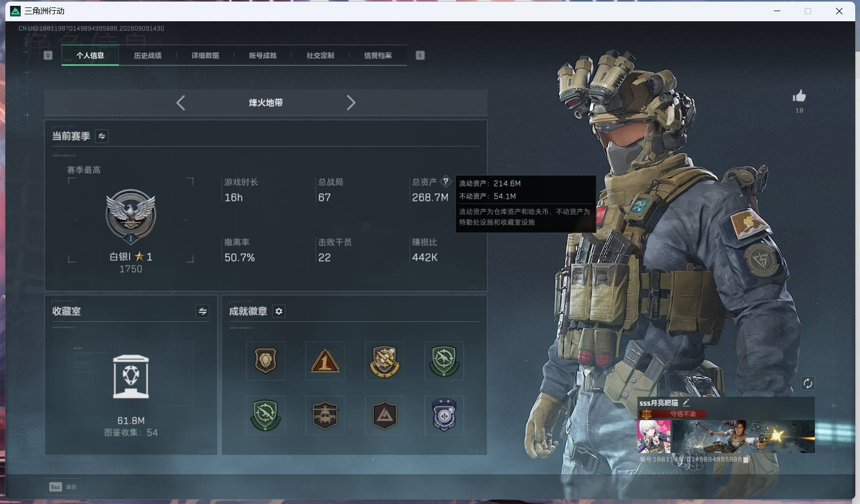
Task: Click the rank score 1750
Action: pos(131,269)
